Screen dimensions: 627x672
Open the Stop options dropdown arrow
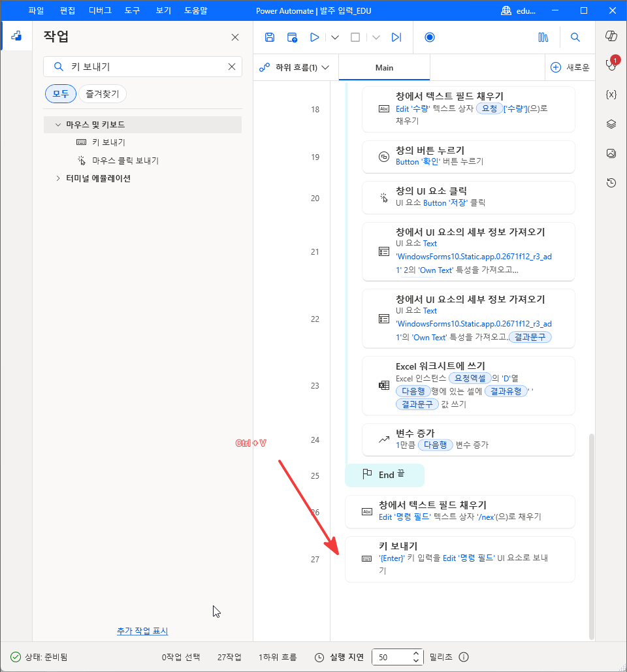click(376, 37)
